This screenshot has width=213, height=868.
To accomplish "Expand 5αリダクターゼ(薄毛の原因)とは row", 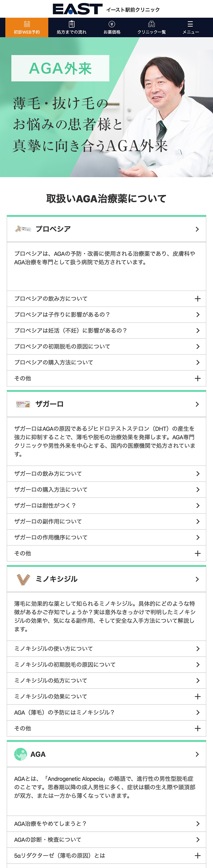I will pyautogui.click(x=106, y=855).
